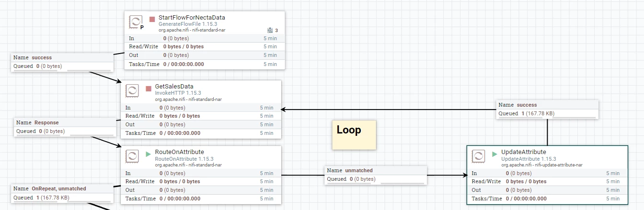Click the GetSalesData processor icon
The height and width of the screenshot is (210, 644).
pos(133,90)
